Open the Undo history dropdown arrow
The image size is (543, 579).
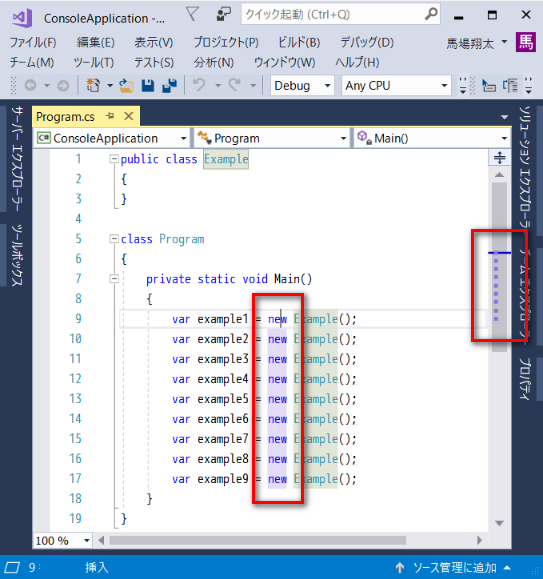point(218,86)
